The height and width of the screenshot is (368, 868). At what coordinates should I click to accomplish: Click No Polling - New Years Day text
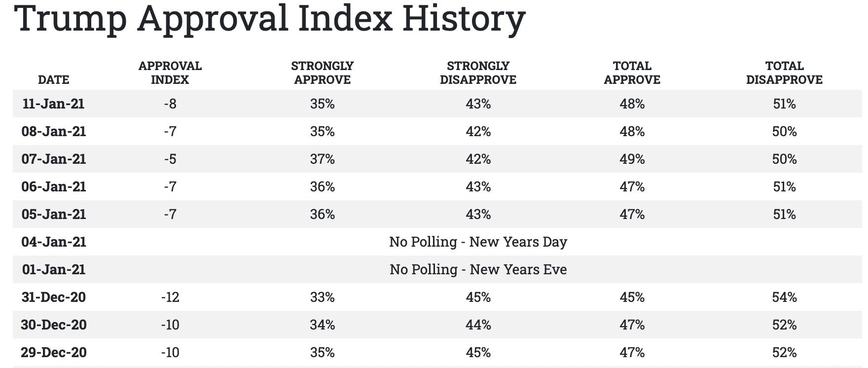(478, 242)
